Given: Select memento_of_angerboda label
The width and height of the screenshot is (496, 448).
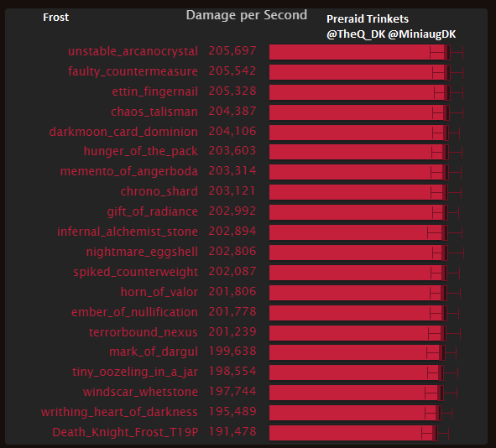Looking at the screenshot, I should tap(129, 171).
